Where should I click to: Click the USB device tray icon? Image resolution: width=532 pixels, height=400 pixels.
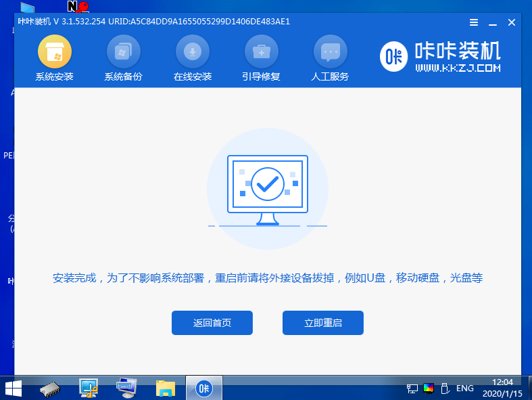(x=445, y=388)
